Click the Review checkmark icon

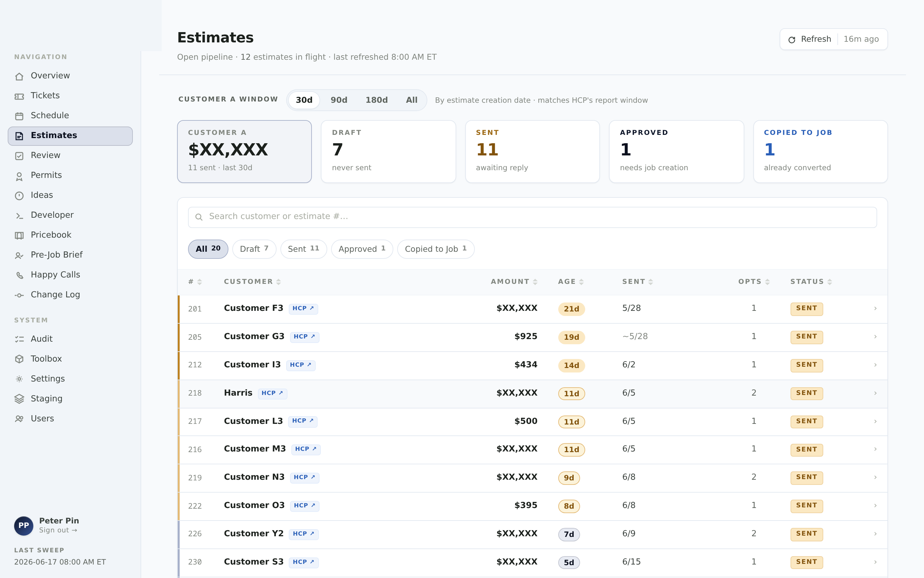coord(19,156)
